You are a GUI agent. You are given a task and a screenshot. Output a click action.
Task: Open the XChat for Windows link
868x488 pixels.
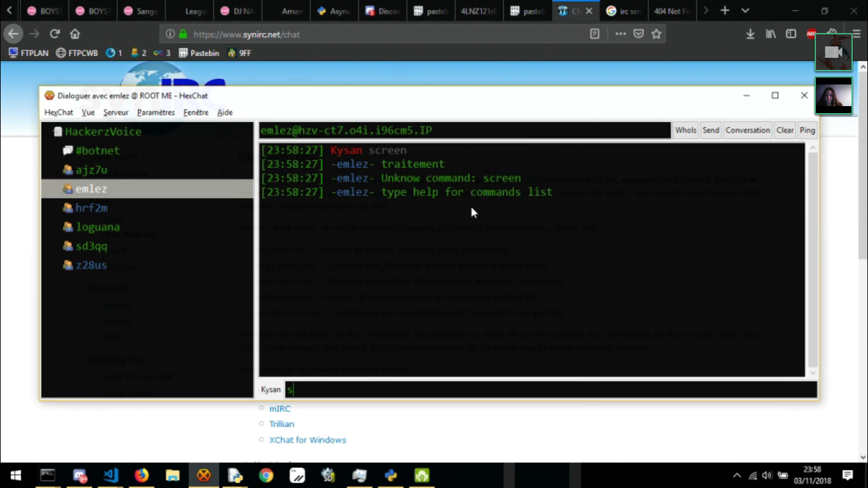pyautogui.click(x=308, y=440)
